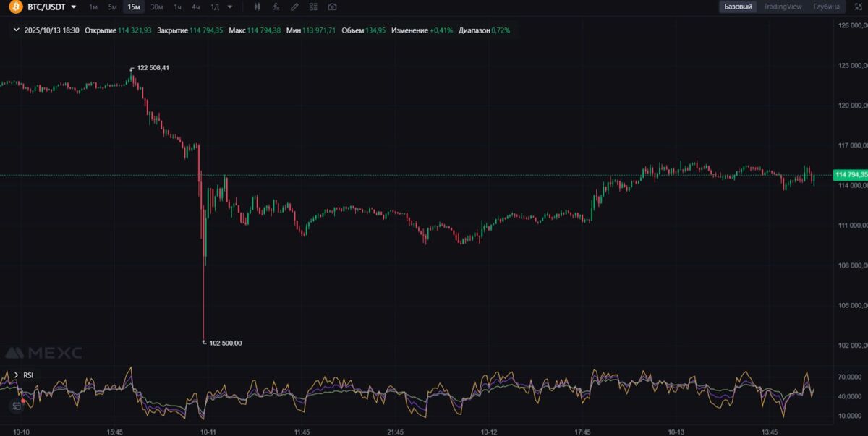This screenshot has width=868, height=436.
Task: Expand more timeframes dropdown arrow
Action: click(230, 7)
